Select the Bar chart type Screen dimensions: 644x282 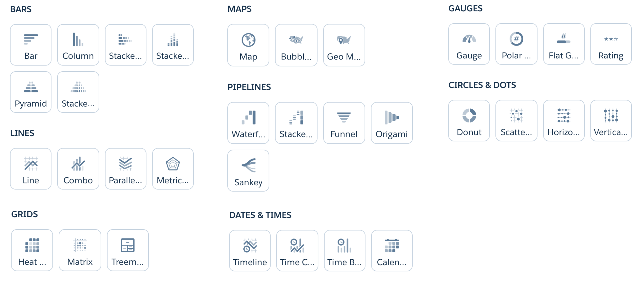31,45
